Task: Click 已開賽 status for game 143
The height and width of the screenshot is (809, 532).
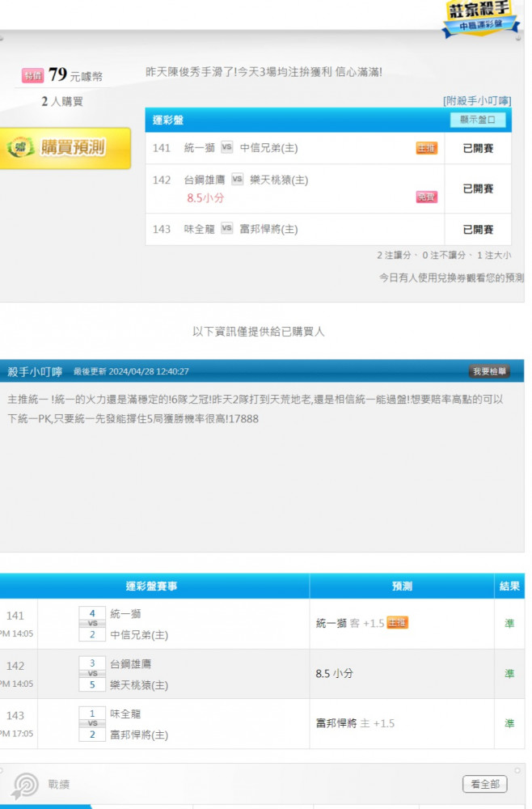Action: tap(478, 230)
